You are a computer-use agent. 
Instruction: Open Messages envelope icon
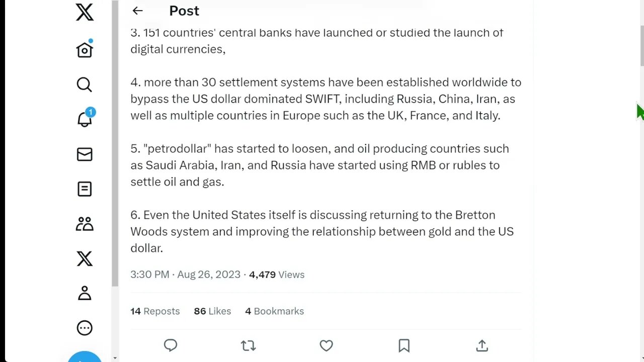[85, 154]
